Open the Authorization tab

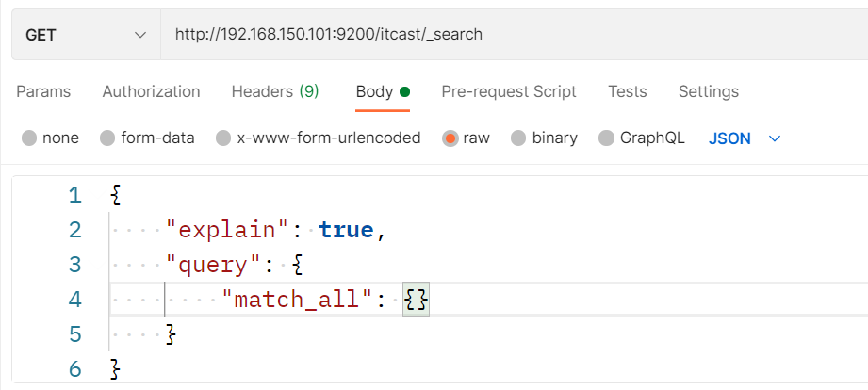click(x=151, y=91)
